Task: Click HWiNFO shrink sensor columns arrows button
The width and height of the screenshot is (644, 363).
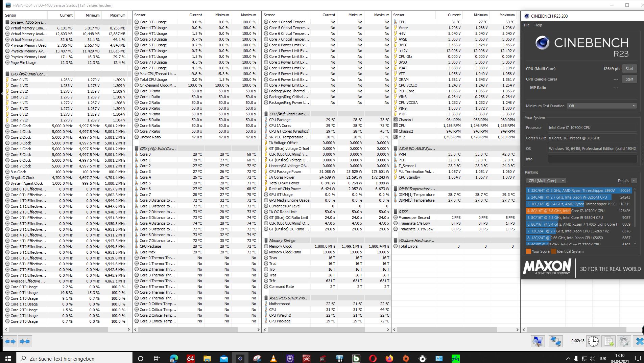Action: [25, 341]
